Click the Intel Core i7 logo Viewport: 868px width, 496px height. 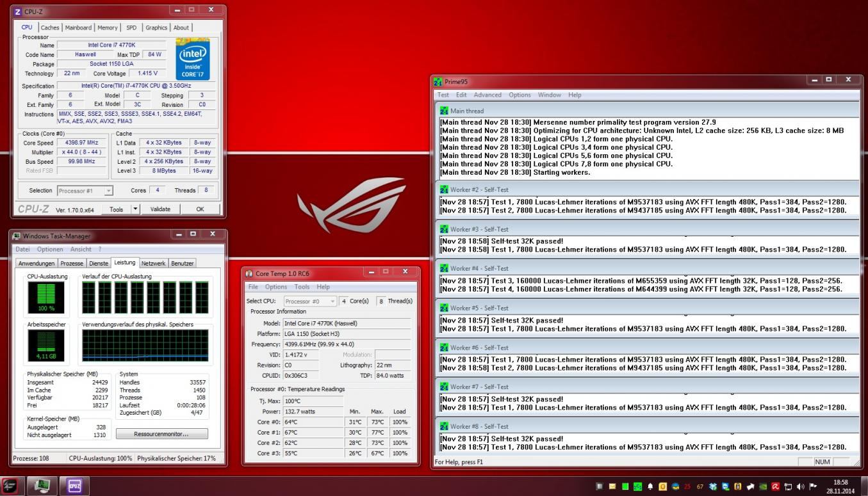[193, 59]
